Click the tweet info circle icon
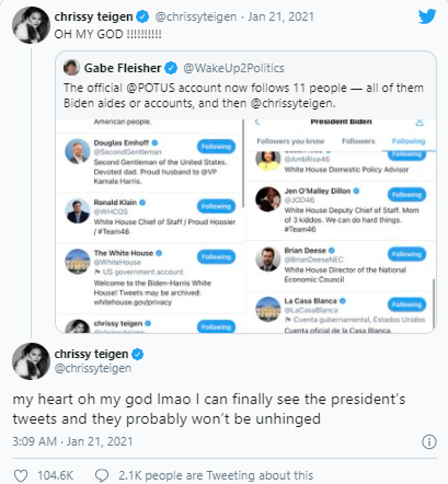448x484 pixels. [x=429, y=441]
